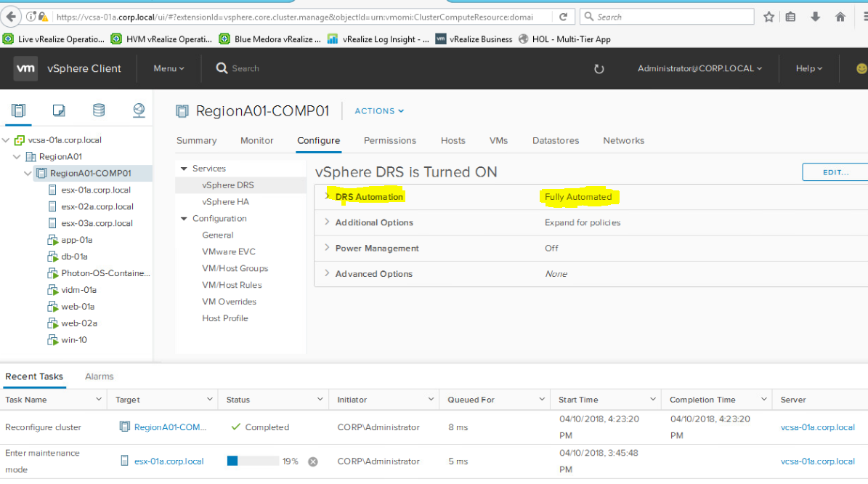Open the VMs and Templates inventory view
The width and height of the screenshot is (868, 484).
[59, 110]
